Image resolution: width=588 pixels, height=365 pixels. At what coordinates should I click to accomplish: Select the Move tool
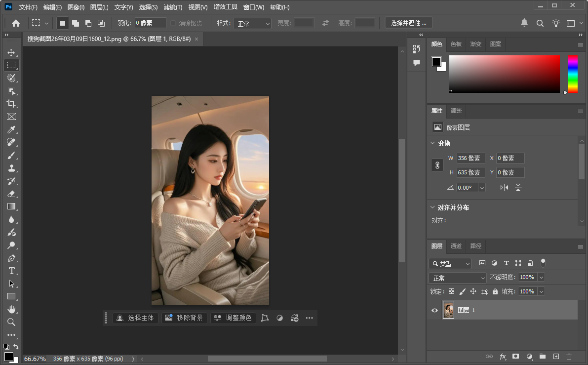coord(11,52)
